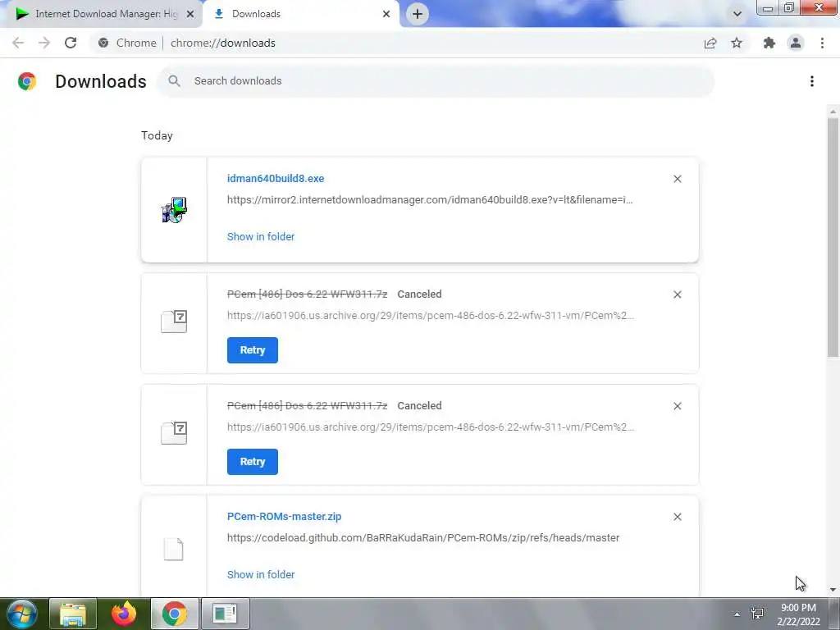Go back in browser history
The image size is (840, 630).
coord(18,43)
